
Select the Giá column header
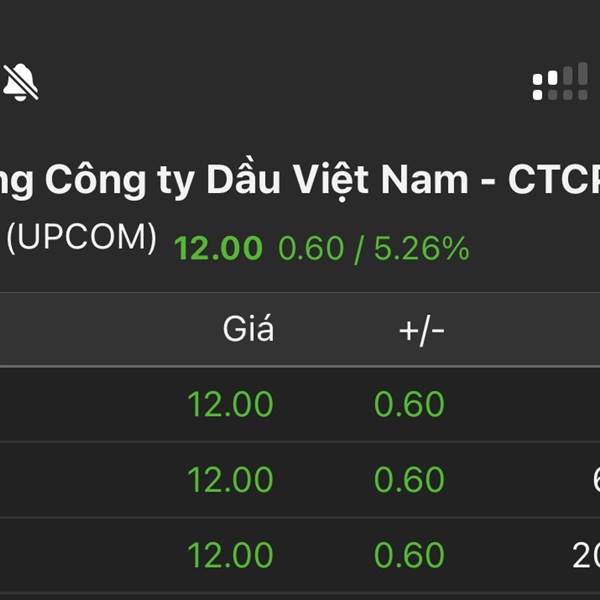247,329
